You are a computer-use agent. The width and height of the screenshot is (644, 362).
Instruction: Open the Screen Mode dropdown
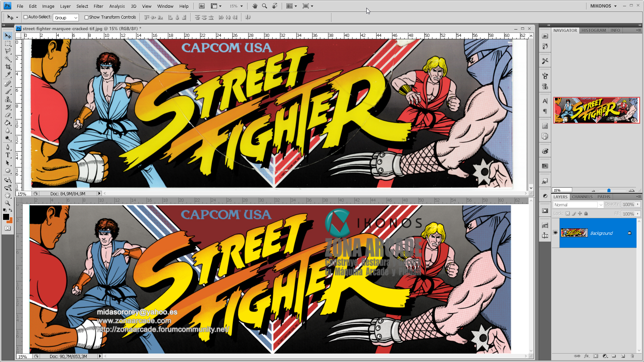(308, 6)
